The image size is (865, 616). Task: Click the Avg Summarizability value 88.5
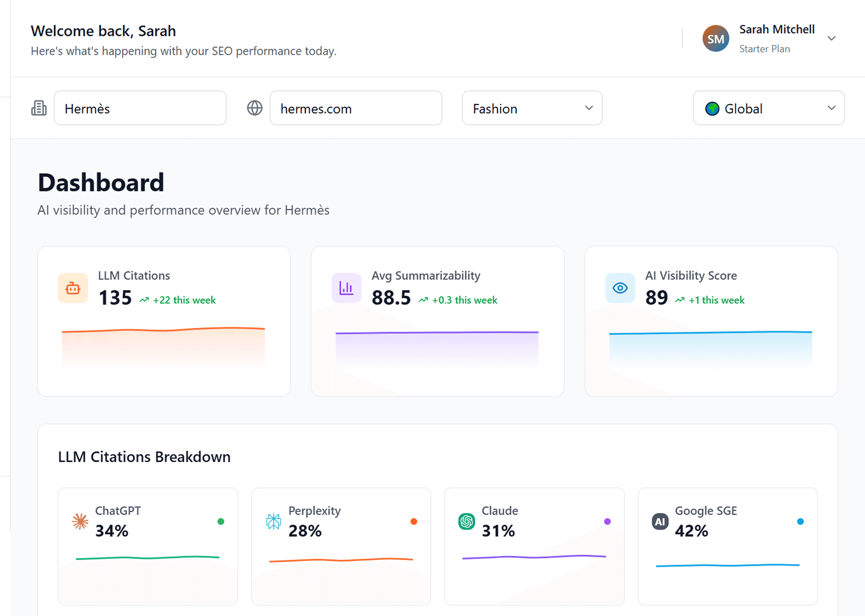(x=392, y=298)
